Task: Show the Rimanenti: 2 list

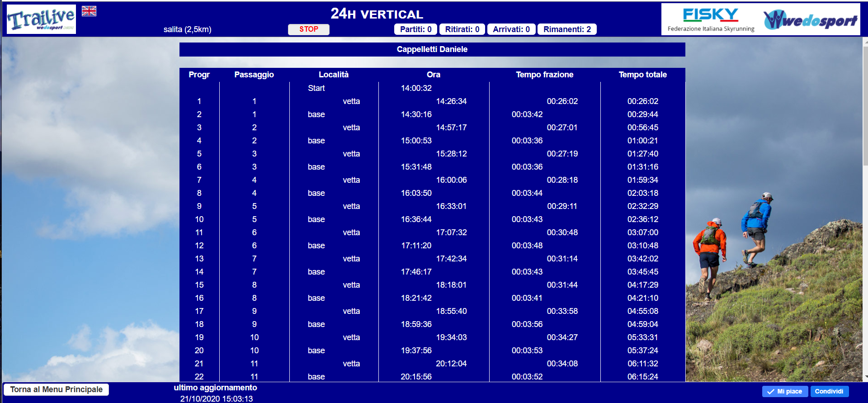Action: 567,29
